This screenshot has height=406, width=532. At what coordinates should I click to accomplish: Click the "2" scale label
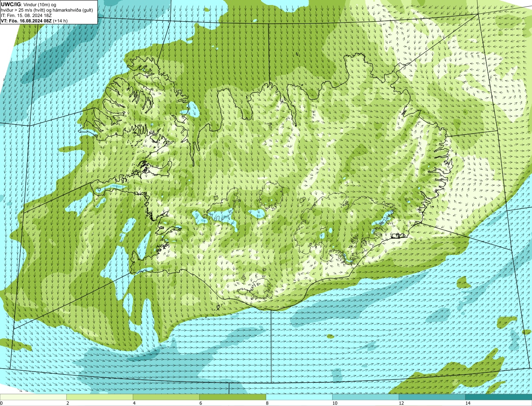tap(67, 403)
